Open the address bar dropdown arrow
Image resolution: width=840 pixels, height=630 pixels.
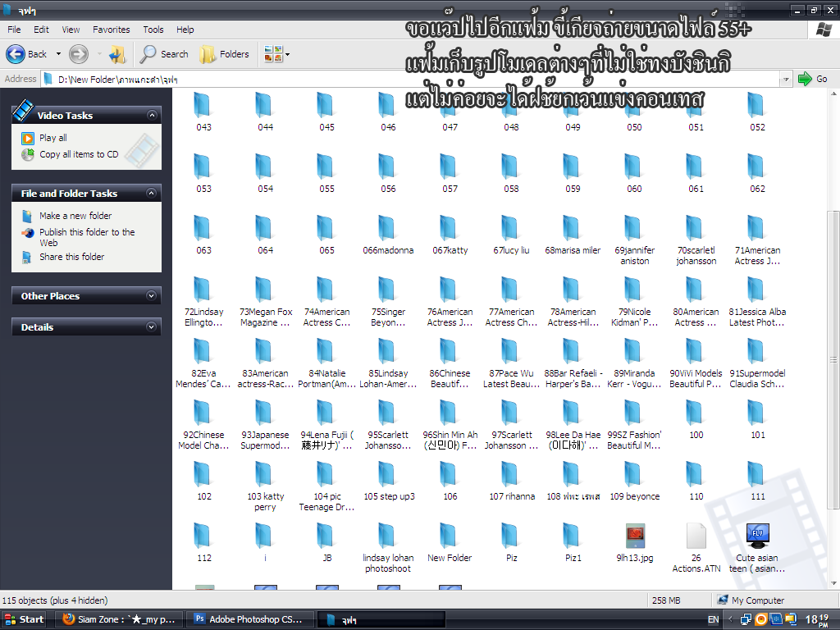pyautogui.click(x=786, y=80)
